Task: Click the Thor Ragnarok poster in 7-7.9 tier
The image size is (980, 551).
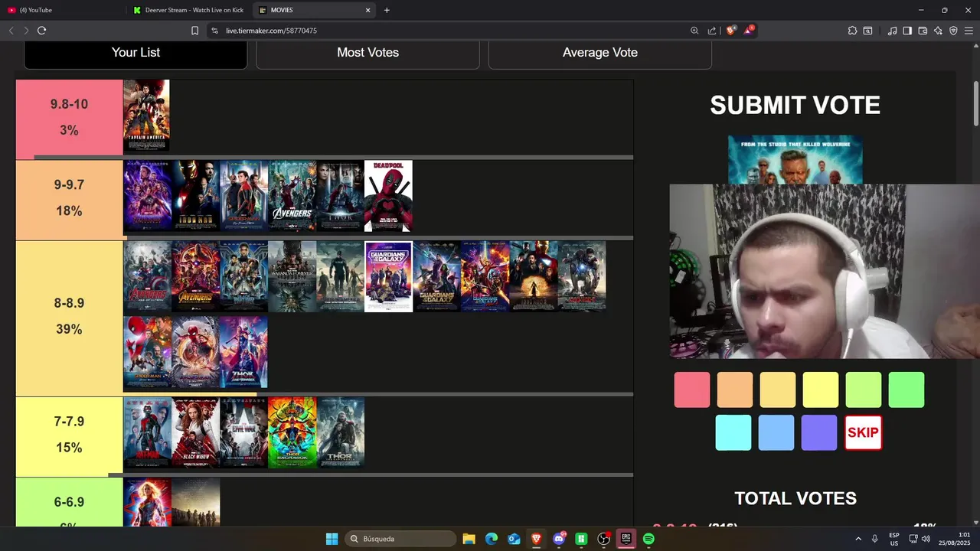Action: click(292, 432)
